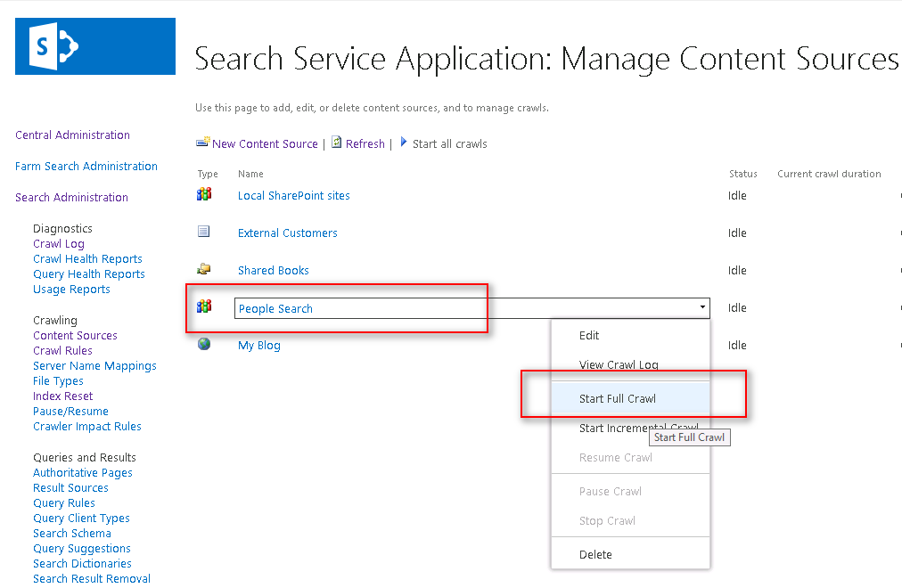Click the External Customers type icon
Image resolution: width=902 pixels, height=588 pixels.
pos(204,233)
